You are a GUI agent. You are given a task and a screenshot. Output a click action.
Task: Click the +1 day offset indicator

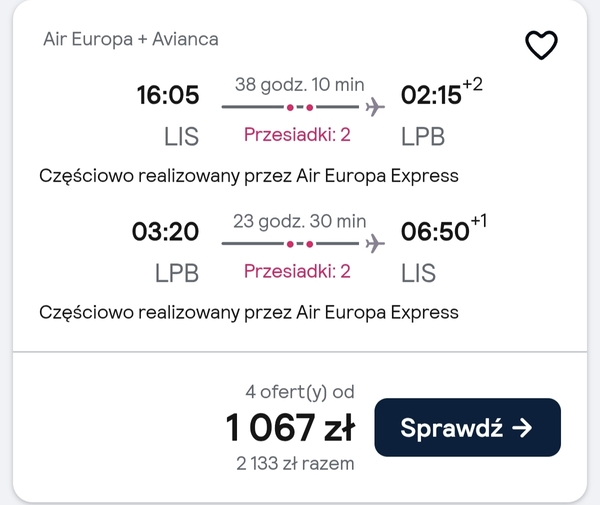click(x=479, y=221)
